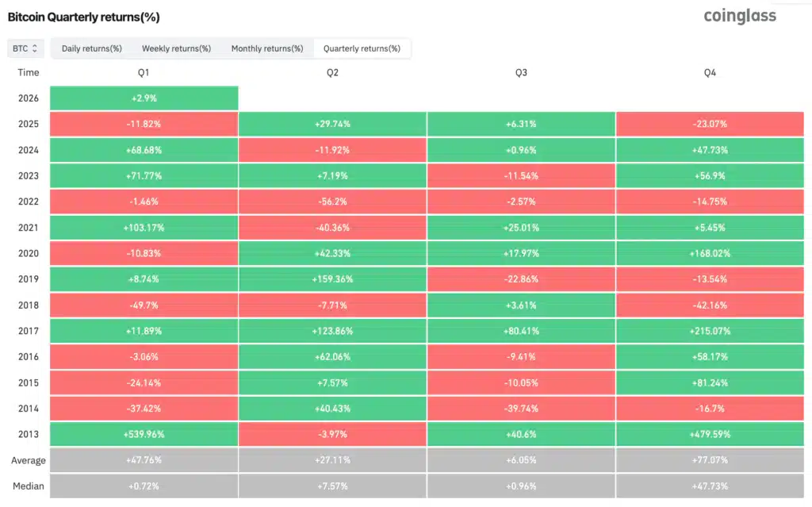Click the up-down chevron beside BTC
The image size is (812, 507).
tap(35, 48)
